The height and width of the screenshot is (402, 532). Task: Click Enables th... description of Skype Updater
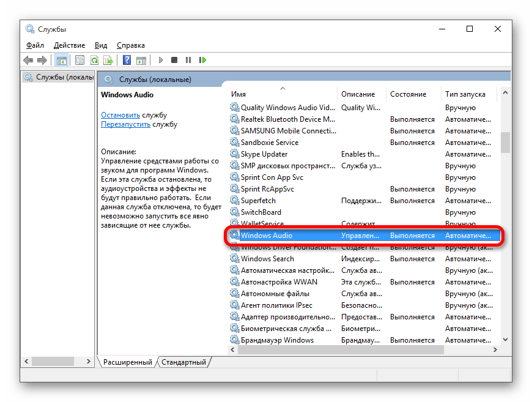(360, 154)
